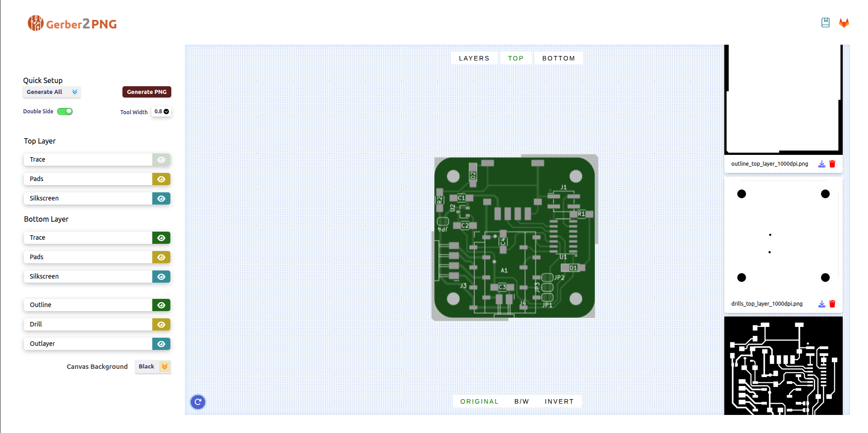The image size is (868, 433).
Task: Click the Gerber2PNG logo
Action: (x=72, y=23)
